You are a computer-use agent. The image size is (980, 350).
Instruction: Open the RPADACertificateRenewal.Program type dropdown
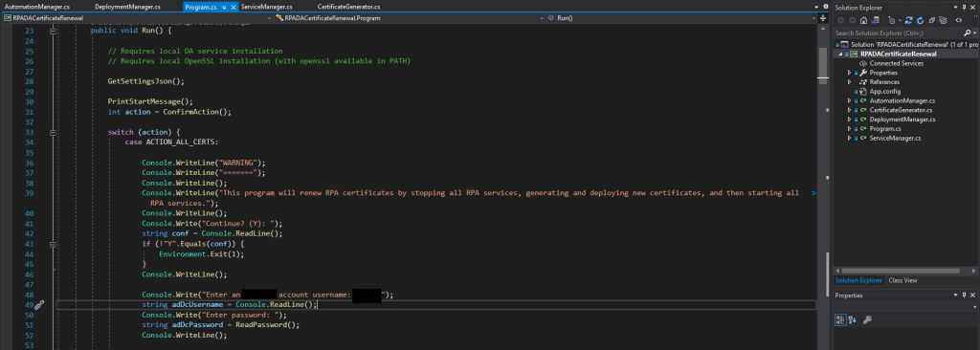[541, 18]
